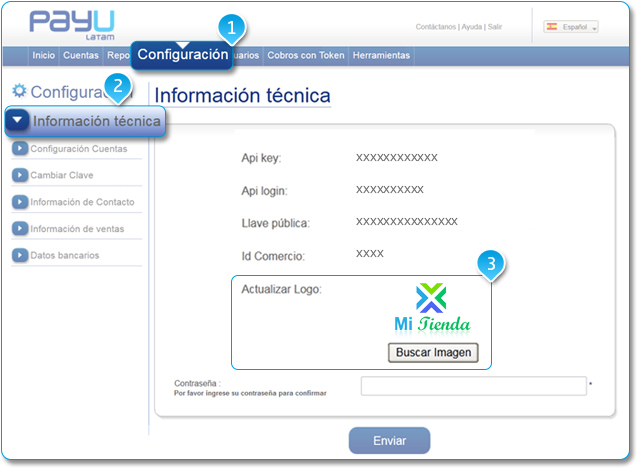641x474 pixels.
Task: Open the Cobros con Token tab
Action: coord(305,56)
